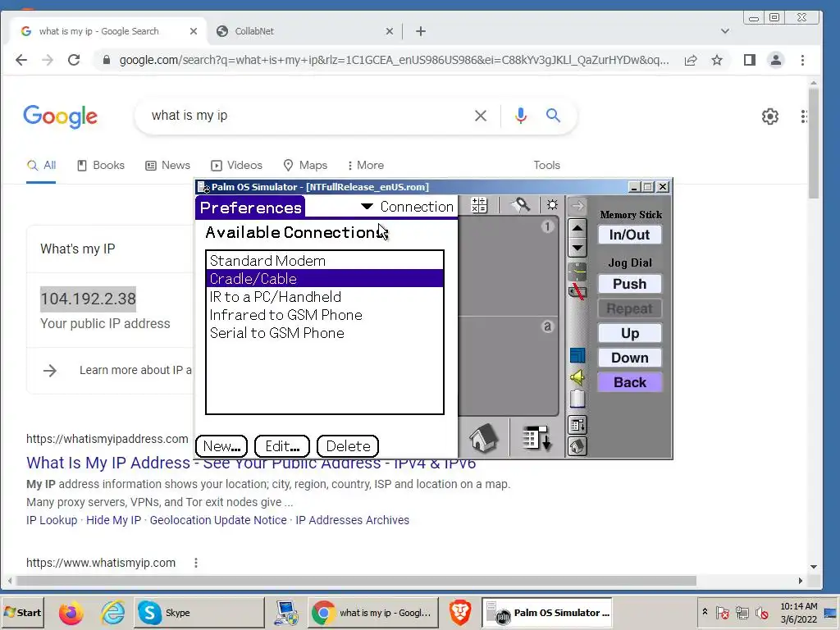Click the Google search input field
This screenshot has width=840, height=630.
click(x=305, y=116)
